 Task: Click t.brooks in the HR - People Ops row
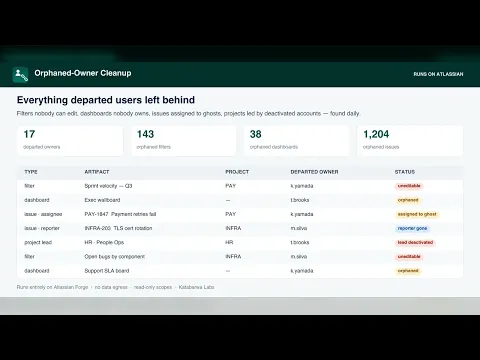click(300, 242)
